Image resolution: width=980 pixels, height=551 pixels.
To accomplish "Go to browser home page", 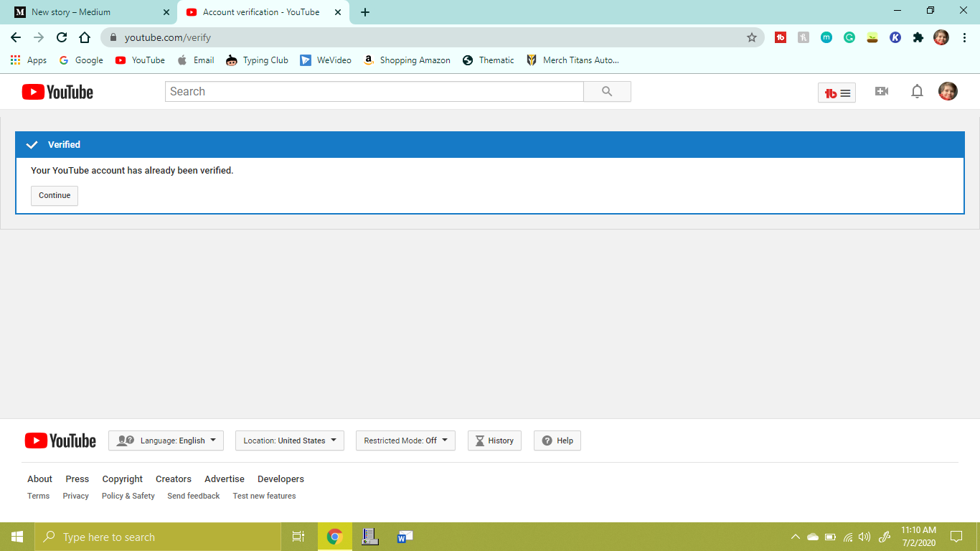I will click(85, 37).
